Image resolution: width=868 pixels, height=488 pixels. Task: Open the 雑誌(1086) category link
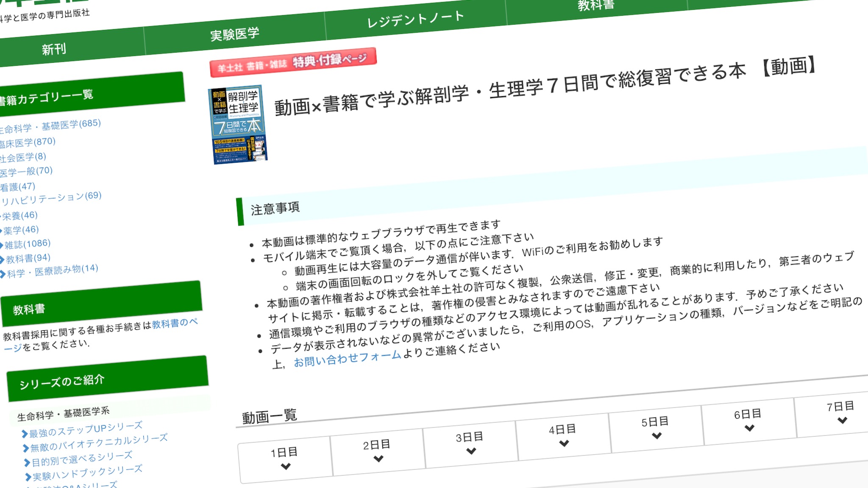(28, 244)
